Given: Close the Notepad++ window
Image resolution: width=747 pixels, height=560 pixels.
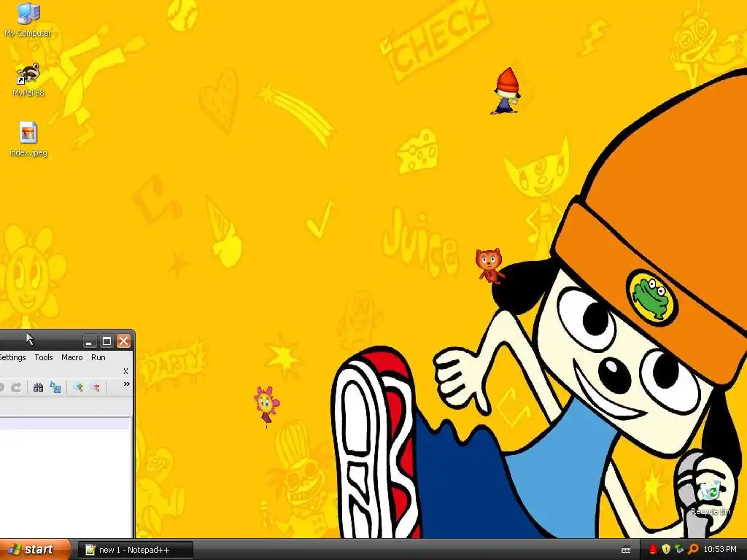Looking at the screenshot, I should [x=124, y=341].
